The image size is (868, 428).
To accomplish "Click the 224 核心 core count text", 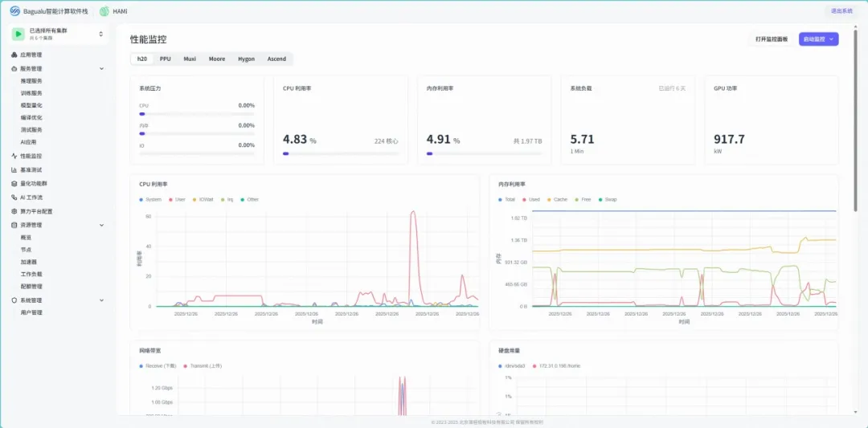I will click(387, 141).
